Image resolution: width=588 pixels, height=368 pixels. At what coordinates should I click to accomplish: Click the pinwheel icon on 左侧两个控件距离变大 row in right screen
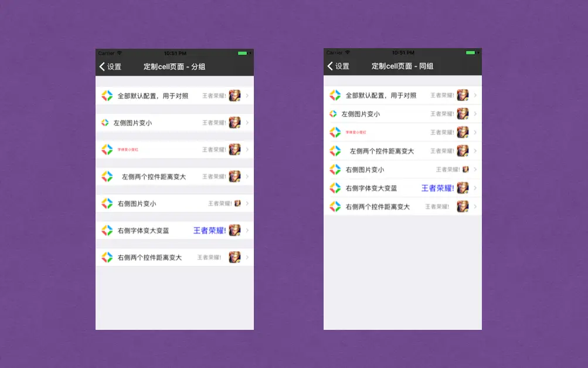335,151
